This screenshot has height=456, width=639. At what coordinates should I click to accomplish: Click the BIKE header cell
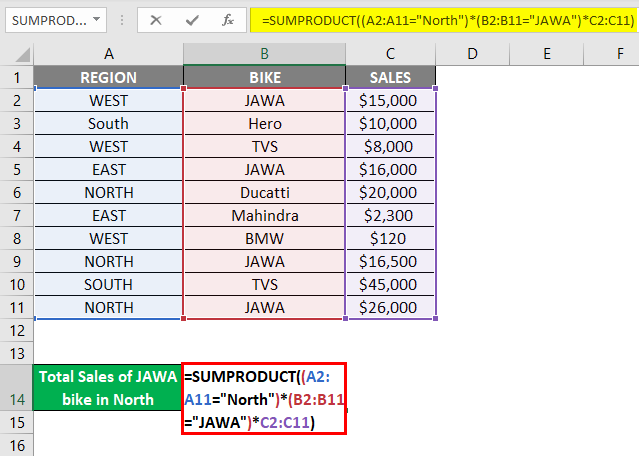pos(264,77)
